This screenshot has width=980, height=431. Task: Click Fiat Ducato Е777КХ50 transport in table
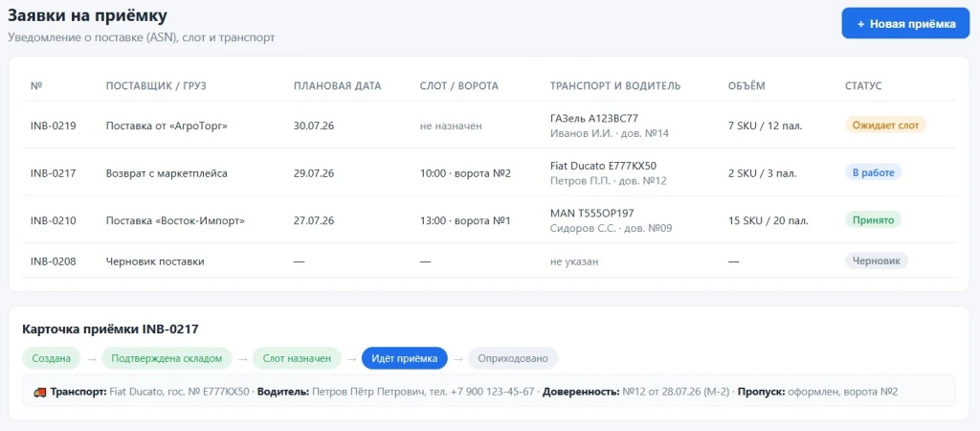[x=603, y=166]
